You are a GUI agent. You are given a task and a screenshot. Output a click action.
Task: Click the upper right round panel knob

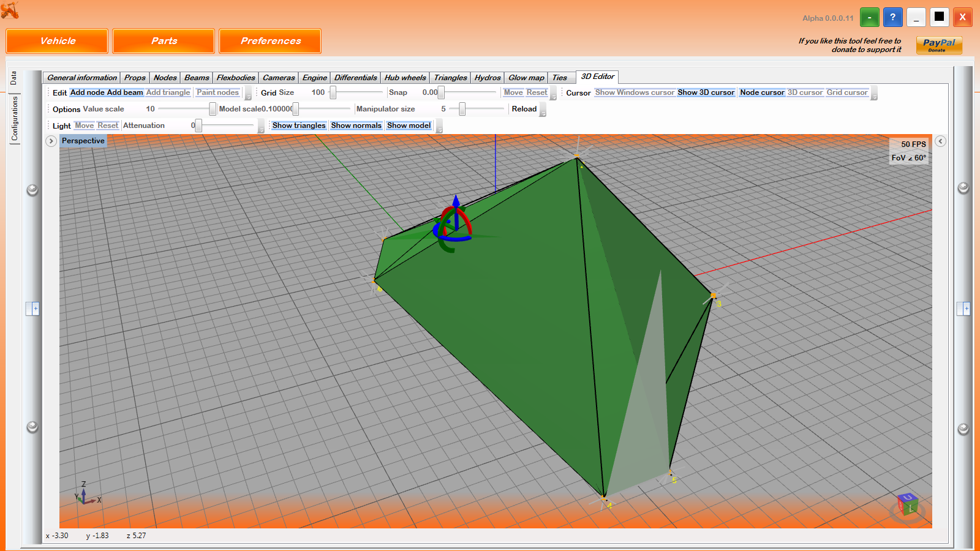tap(963, 188)
